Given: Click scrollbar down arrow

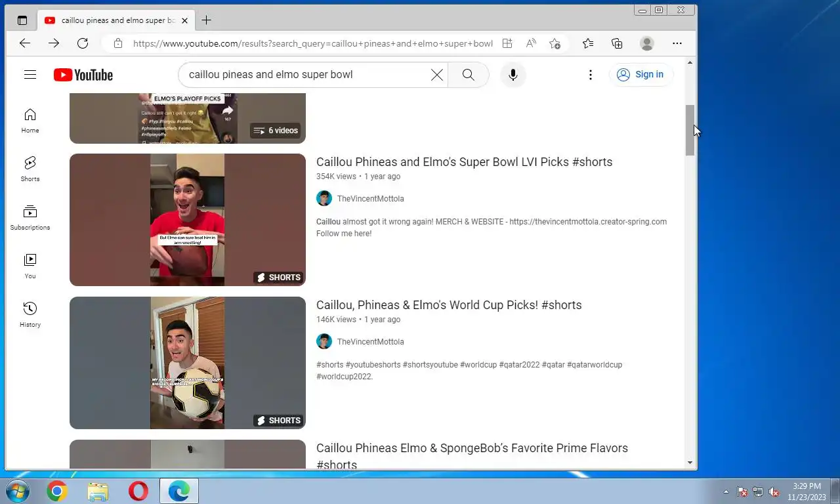Looking at the screenshot, I should click(x=690, y=463).
